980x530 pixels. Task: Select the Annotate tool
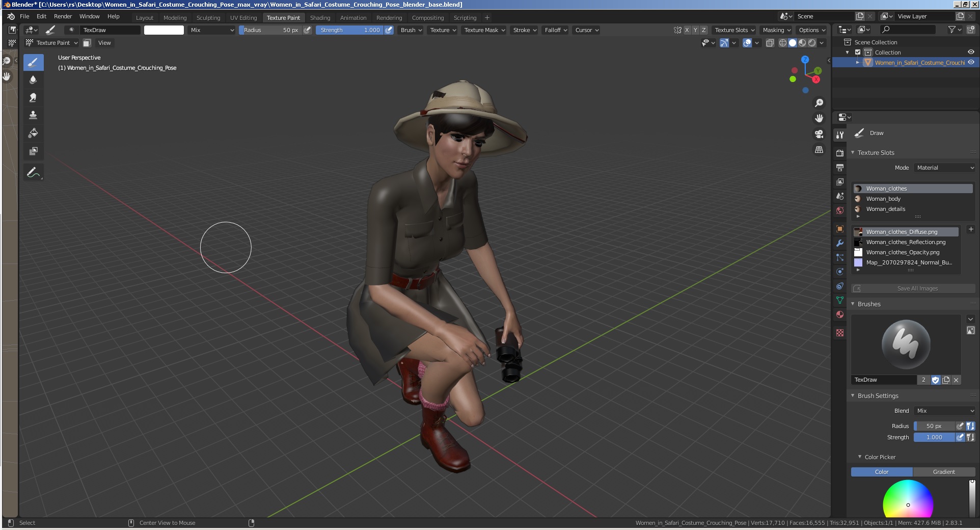[33, 173]
